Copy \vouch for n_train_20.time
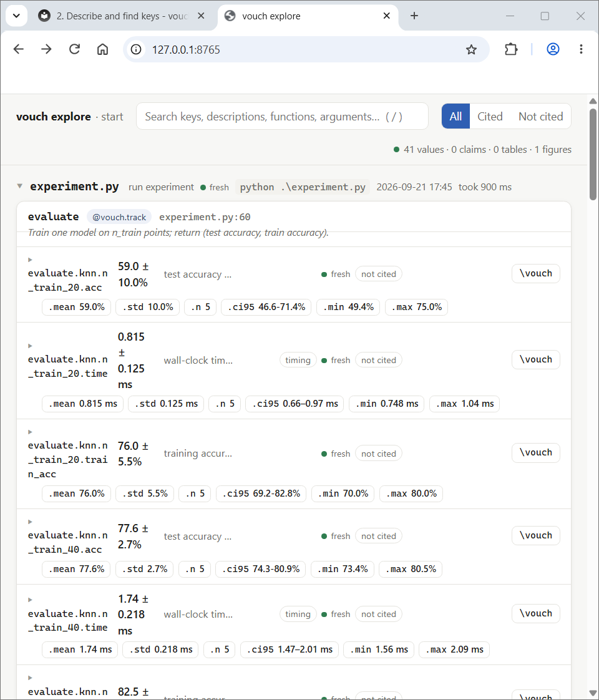The height and width of the screenshot is (700, 599). pos(535,360)
